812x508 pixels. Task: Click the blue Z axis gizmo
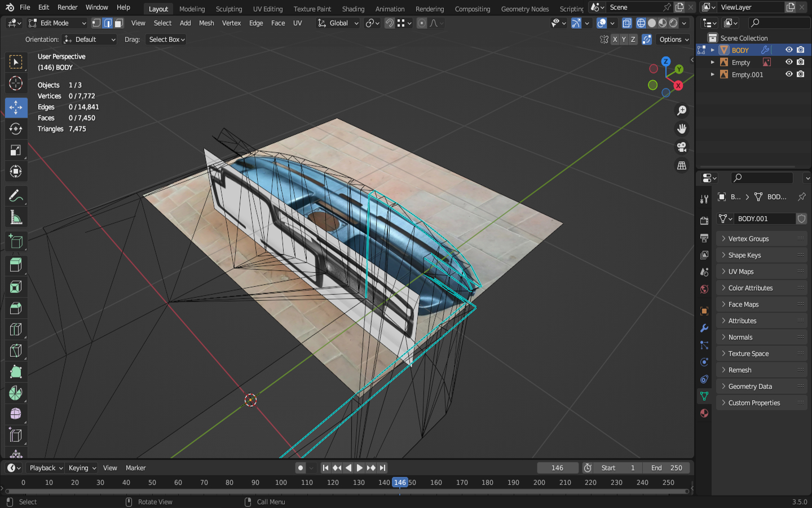coord(666,61)
